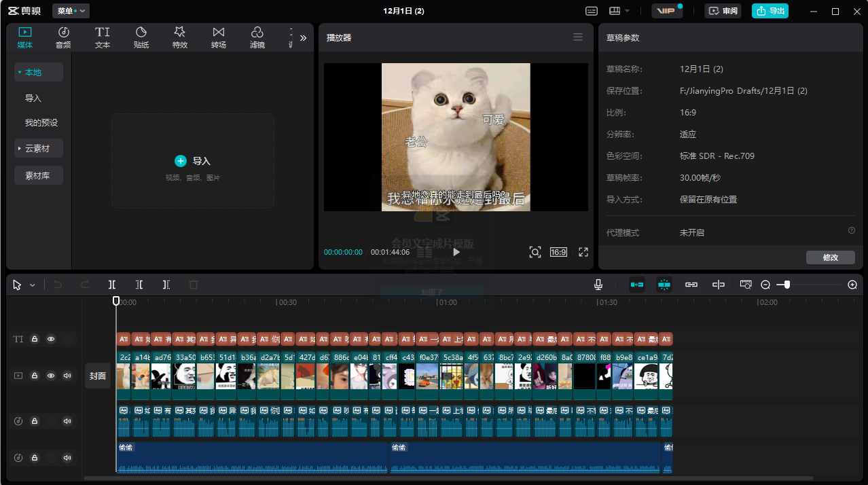Click the 导出 export button
Image resolution: width=868 pixels, height=485 pixels.
coord(770,11)
